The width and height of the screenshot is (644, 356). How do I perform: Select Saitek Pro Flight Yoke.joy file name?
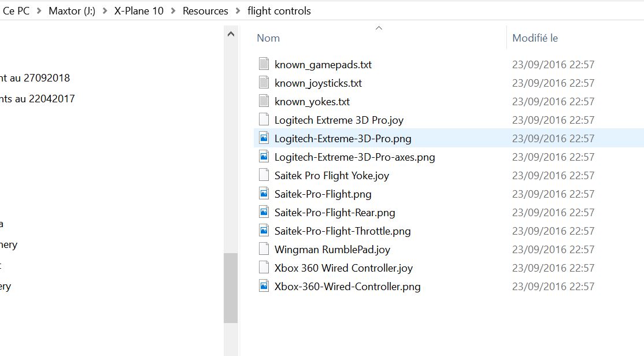point(331,176)
